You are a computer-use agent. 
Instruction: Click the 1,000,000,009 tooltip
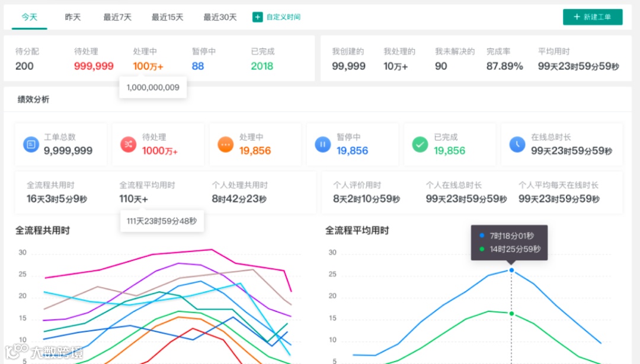point(153,87)
